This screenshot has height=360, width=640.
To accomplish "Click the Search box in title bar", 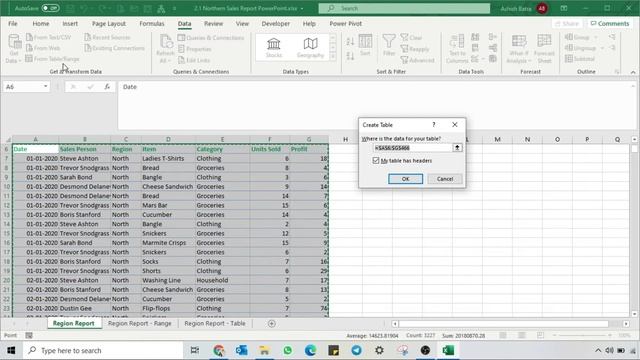I will coord(404,8).
